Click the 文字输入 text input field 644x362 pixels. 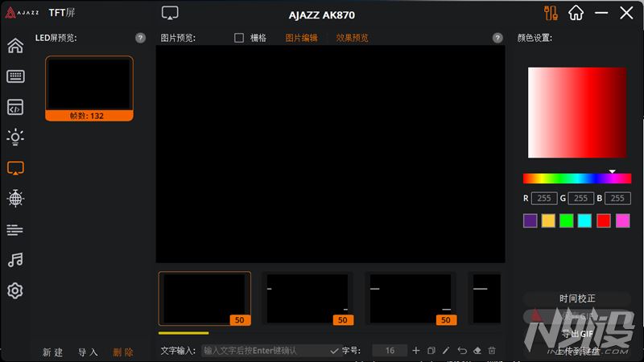[x=266, y=351]
